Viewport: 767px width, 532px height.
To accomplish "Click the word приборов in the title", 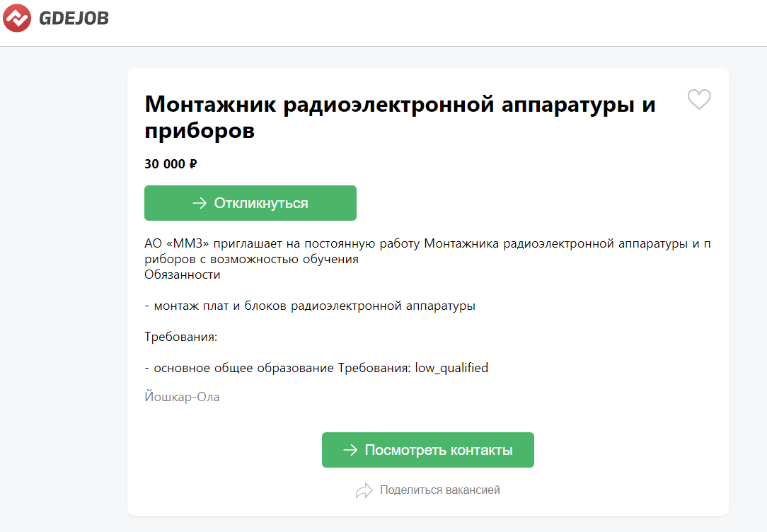I will [200, 132].
